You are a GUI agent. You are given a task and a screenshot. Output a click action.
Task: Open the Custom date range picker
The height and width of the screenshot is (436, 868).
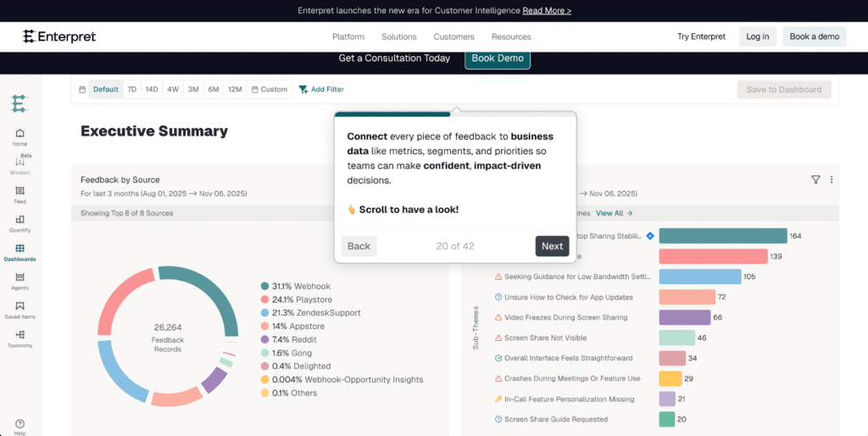click(x=269, y=89)
